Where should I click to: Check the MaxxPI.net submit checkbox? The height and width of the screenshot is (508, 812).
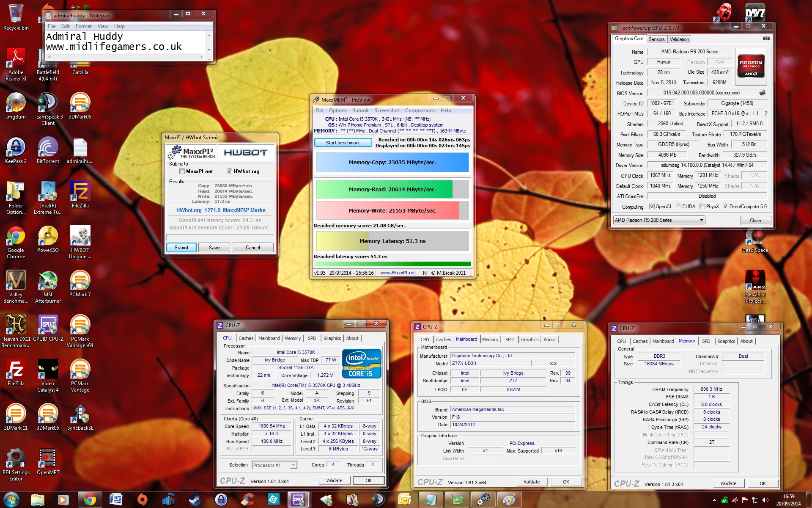pyautogui.click(x=182, y=171)
